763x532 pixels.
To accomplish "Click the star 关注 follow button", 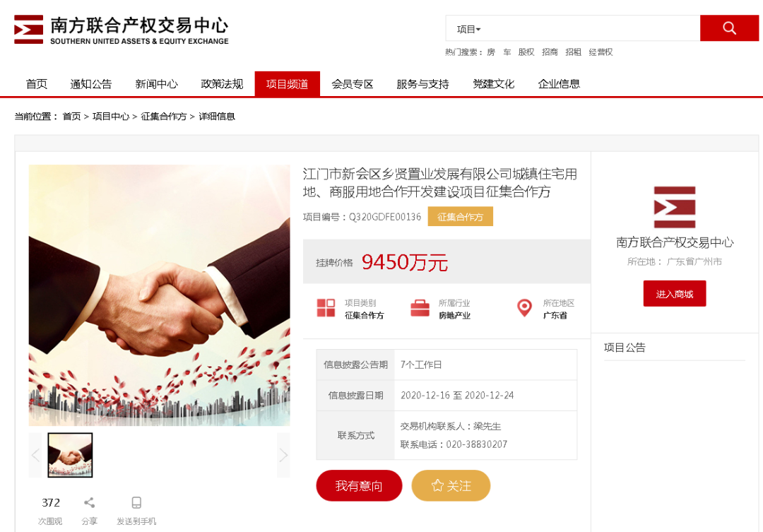I will click(451, 485).
